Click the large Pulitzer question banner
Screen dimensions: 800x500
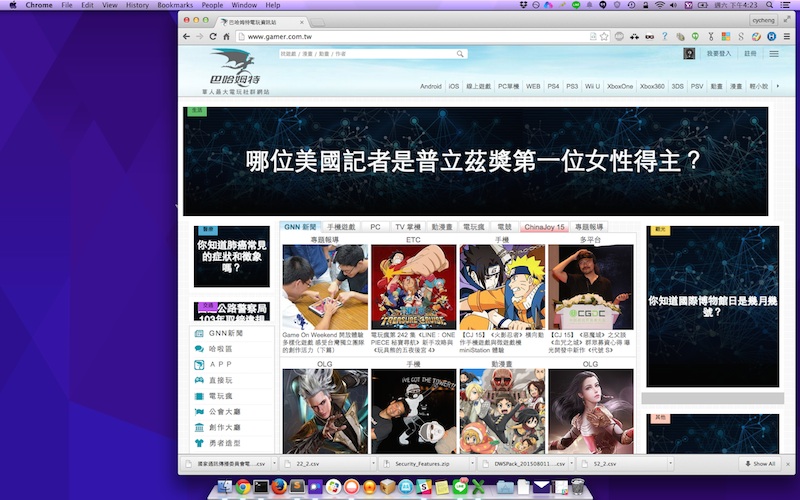pos(476,161)
